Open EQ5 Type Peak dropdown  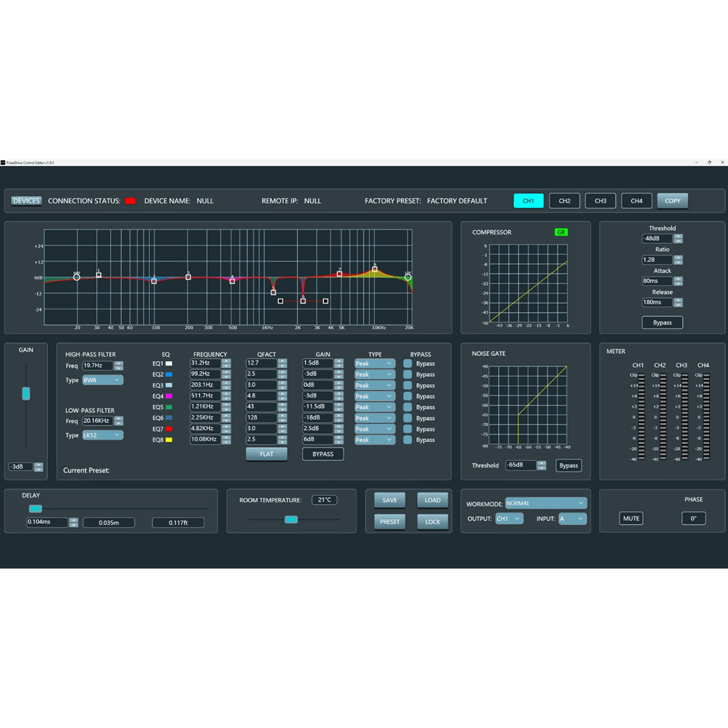(375, 407)
